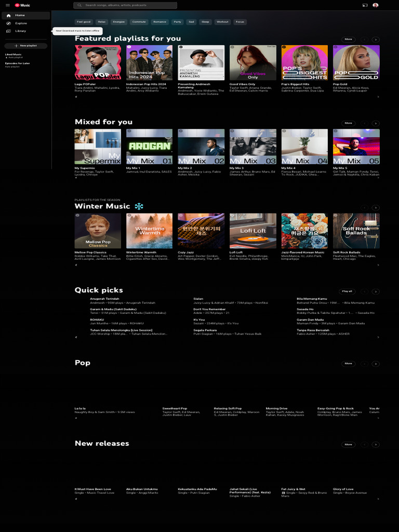Click the Home sidebar icon

(x=8, y=16)
